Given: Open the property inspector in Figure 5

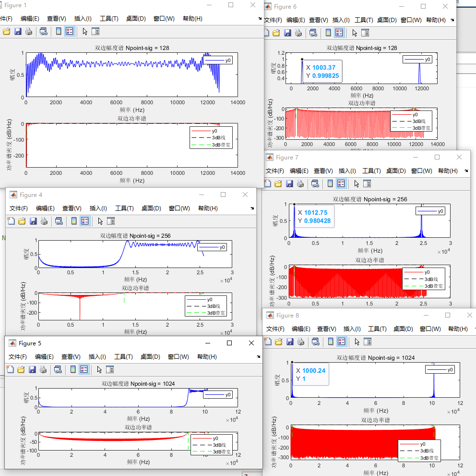Looking at the screenshot, I should (110, 369).
